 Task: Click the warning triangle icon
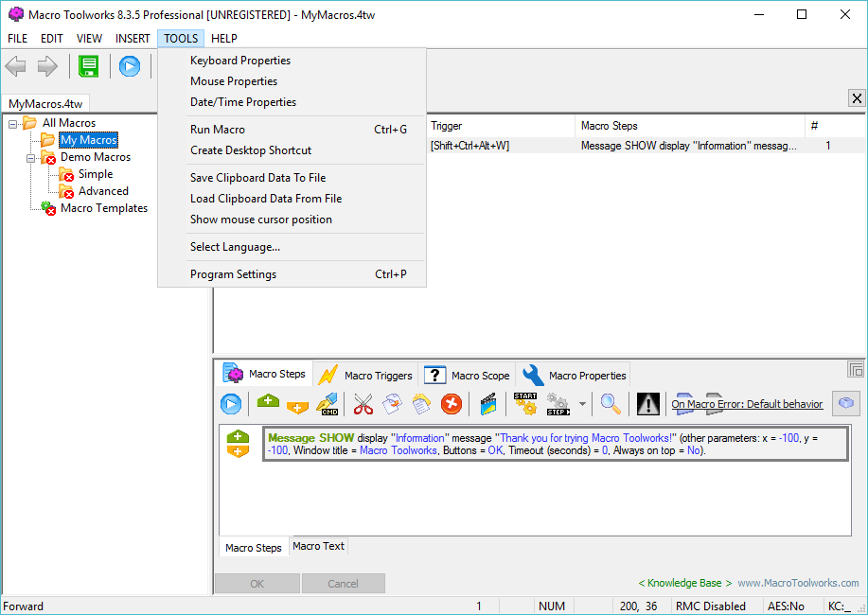coord(647,404)
